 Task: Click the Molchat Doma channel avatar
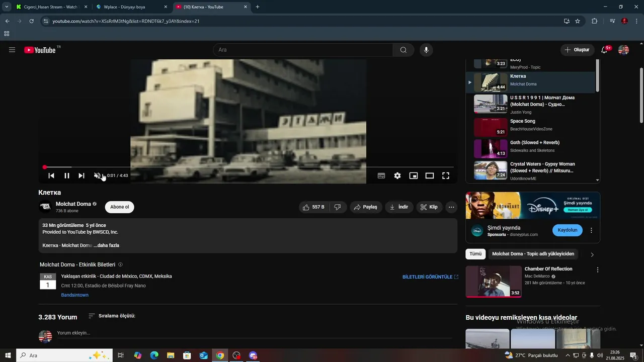pyautogui.click(x=45, y=207)
